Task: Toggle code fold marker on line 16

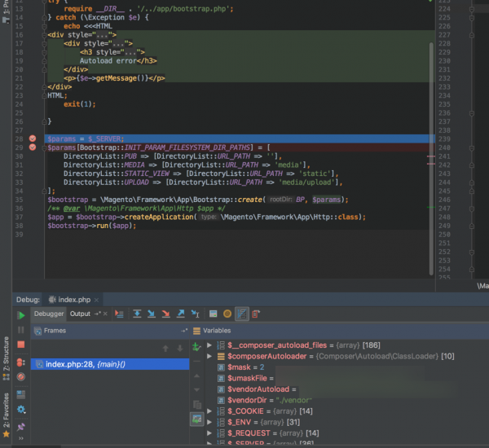Action: coord(44,35)
